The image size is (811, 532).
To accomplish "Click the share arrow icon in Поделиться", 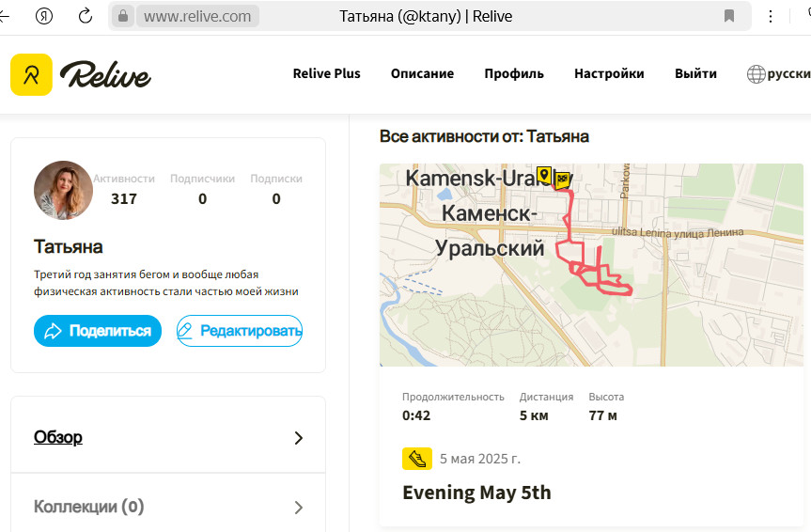I will 53,331.
